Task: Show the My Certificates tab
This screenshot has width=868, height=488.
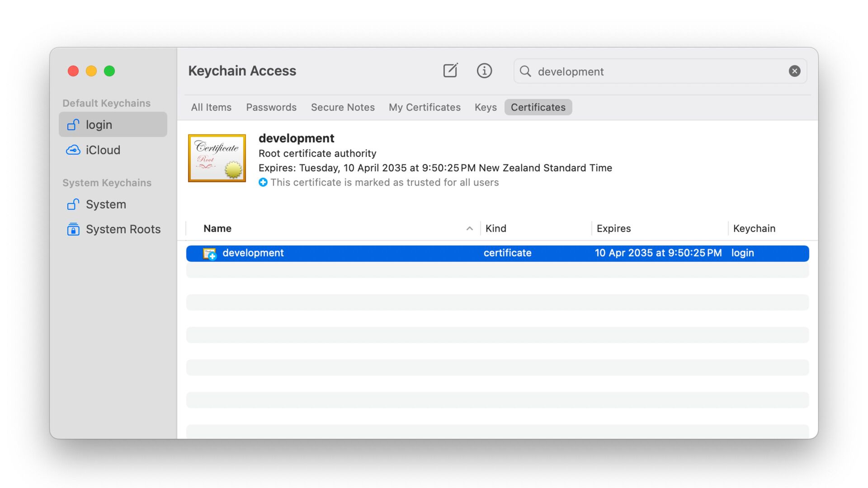Action: point(424,107)
